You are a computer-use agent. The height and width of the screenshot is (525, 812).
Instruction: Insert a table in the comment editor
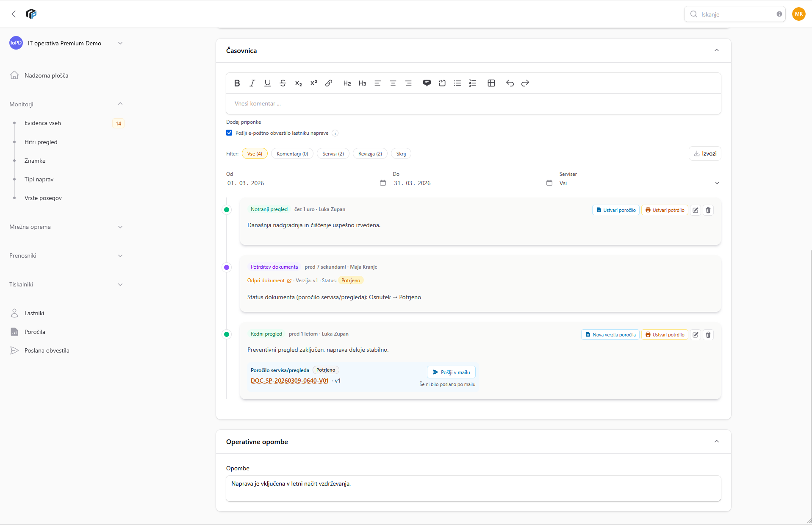491,83
